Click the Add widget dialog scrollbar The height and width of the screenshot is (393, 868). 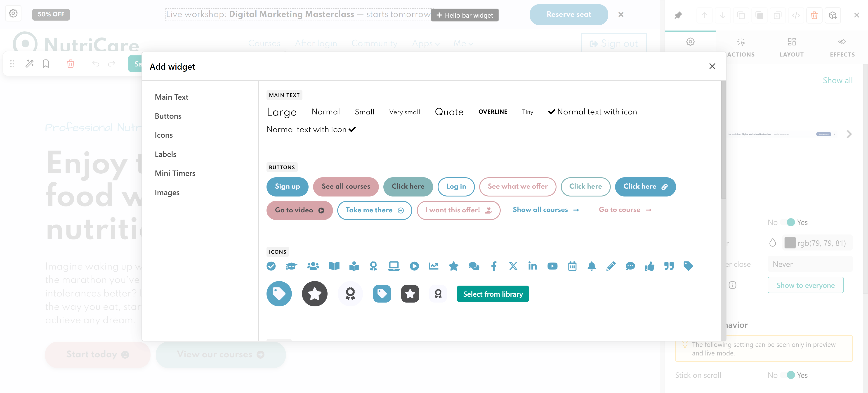(x=723, y=140)
